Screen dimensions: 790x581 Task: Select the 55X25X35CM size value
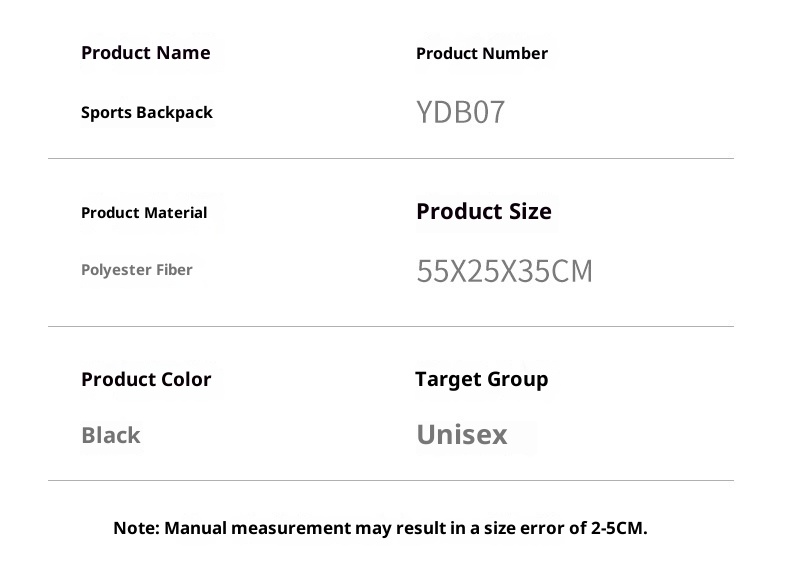(504, 271)
